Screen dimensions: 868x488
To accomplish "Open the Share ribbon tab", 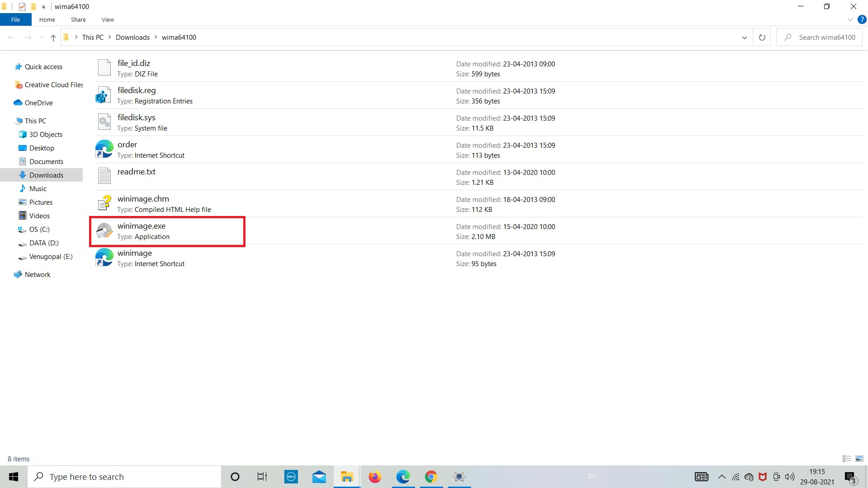I will point(78,19).
